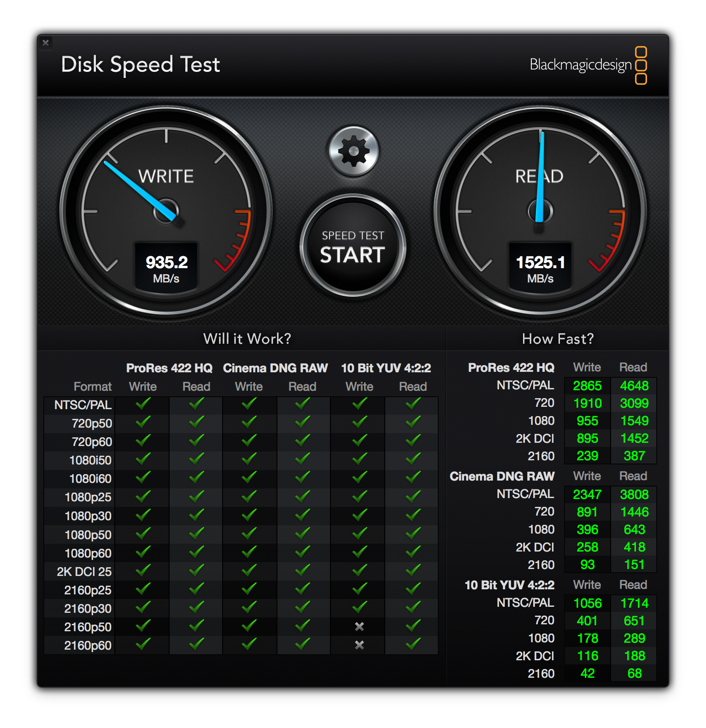Click Cinema DNG 720 read value 1446
The height and width of the screenshot is (728, 706).
[x=634, y=512]
